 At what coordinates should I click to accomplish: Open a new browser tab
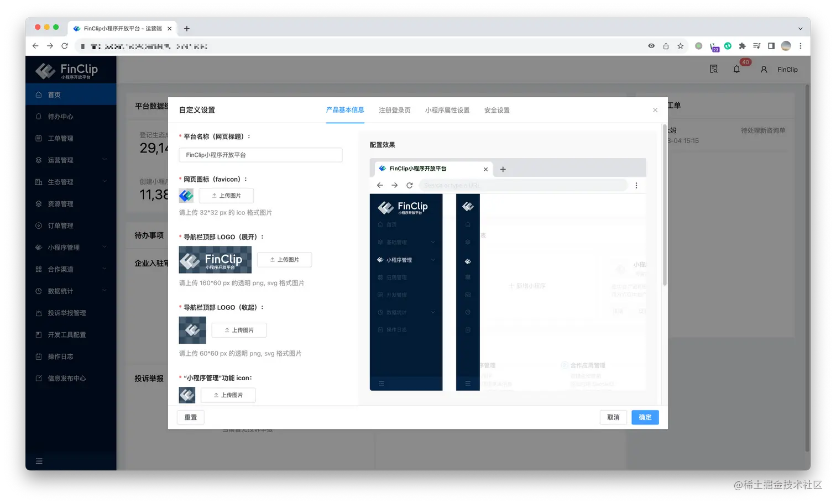[187, 29]
